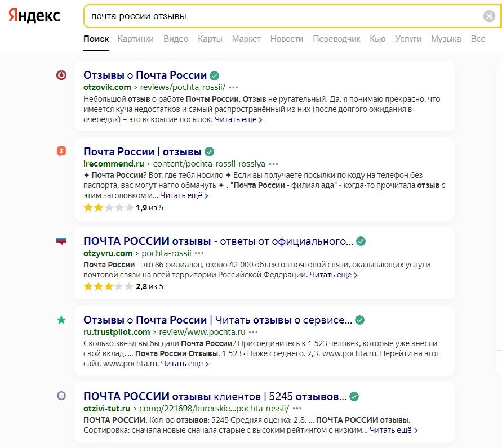Switch to the Картинки tab
502x448 pixels.
tap(136, 39)
